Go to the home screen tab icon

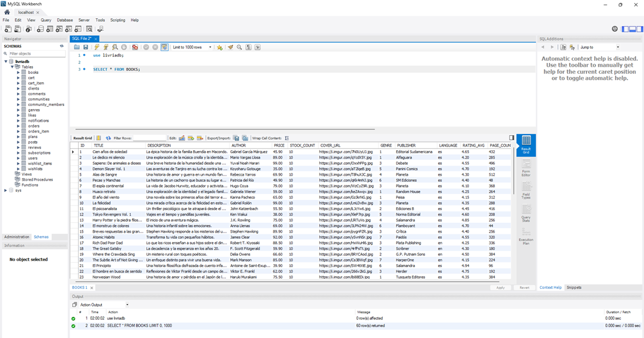(x=7, y=12)
